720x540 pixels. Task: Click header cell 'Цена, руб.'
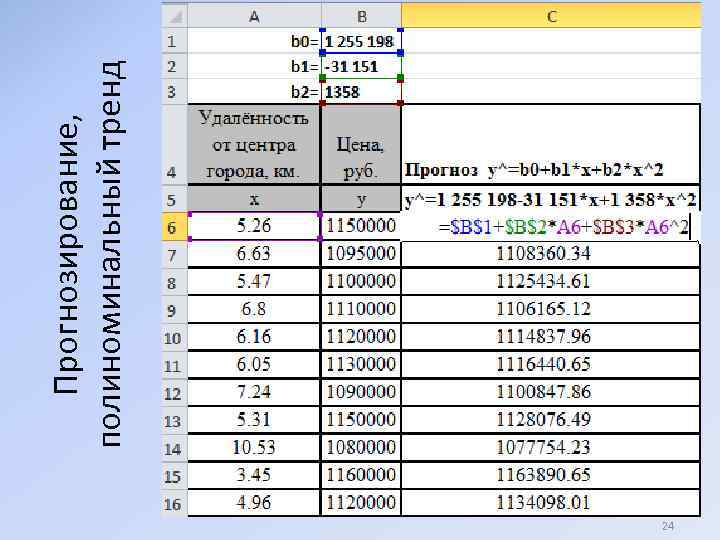pyautogui.click(x=361, y=145)
